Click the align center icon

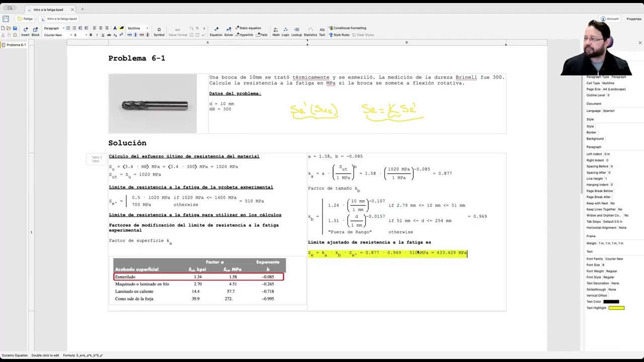point(101,28)
